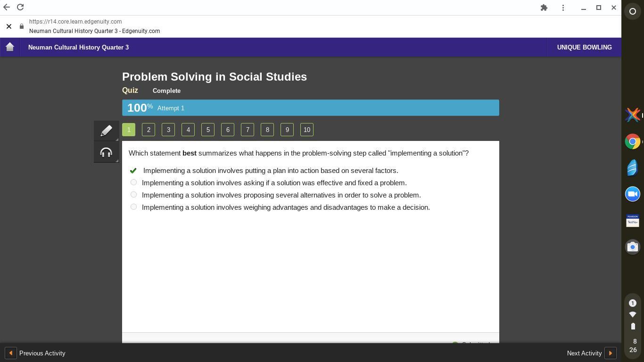Image resolution: width=644 pixels, height=362 pixels.
Task: Click the Previous Activity label
Action: [42, 353]
